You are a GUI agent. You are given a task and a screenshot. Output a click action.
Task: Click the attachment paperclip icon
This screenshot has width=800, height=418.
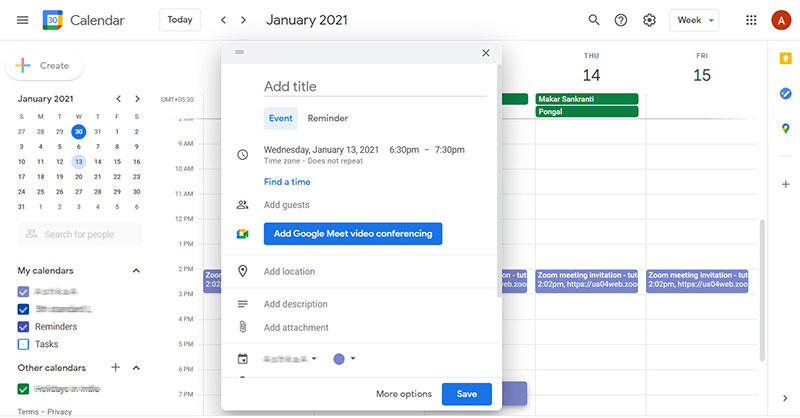pyautogui.click(x=243, y=327)
